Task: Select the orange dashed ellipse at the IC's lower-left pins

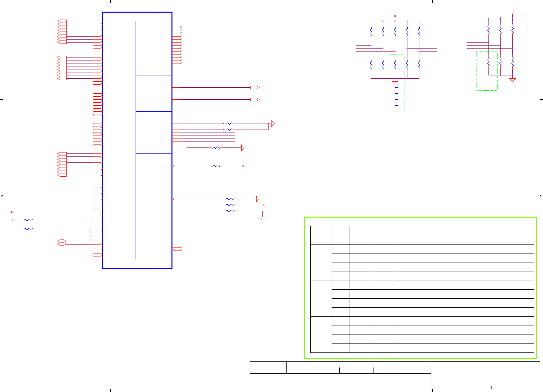Action: coord(96,235)
